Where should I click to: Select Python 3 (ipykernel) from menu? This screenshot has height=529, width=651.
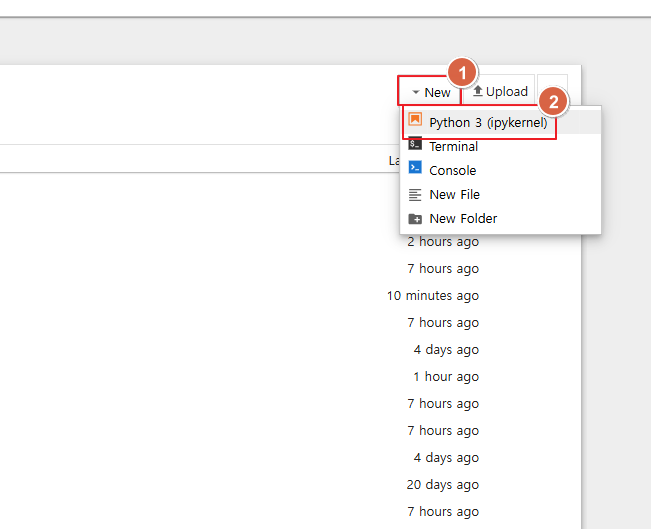tap(500, 122)
